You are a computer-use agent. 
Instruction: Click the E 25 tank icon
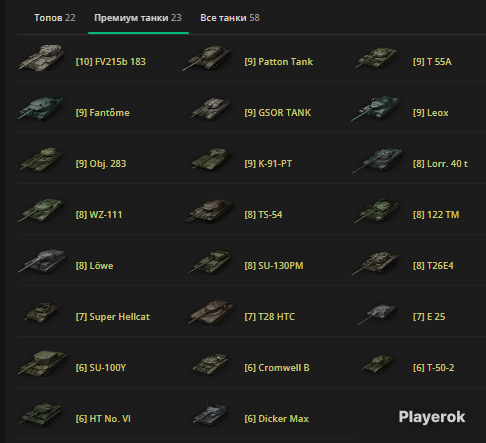coord(377,314)
